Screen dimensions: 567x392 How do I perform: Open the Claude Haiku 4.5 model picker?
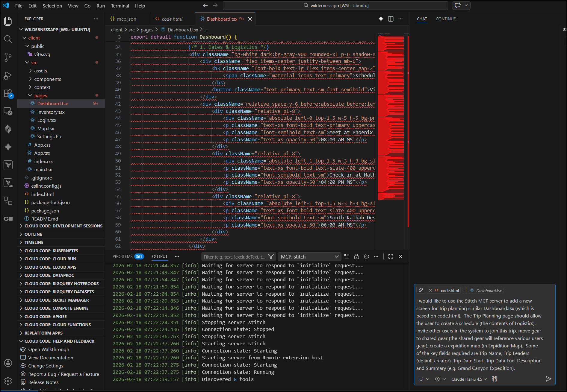pos(469,379)
